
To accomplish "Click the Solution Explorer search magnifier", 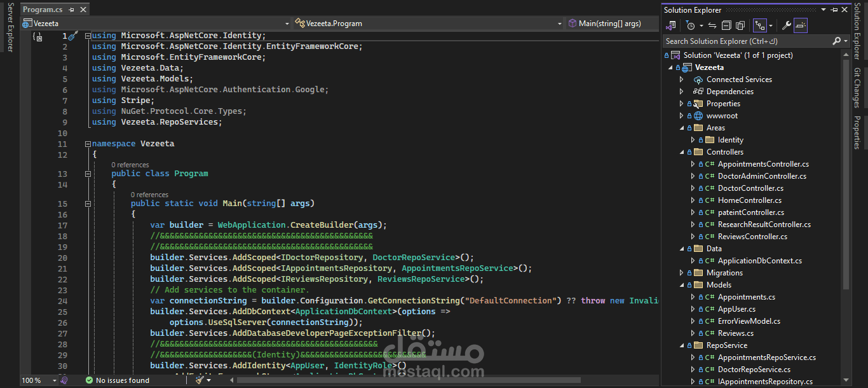I will pyautogui.click(x=837, y=41).
